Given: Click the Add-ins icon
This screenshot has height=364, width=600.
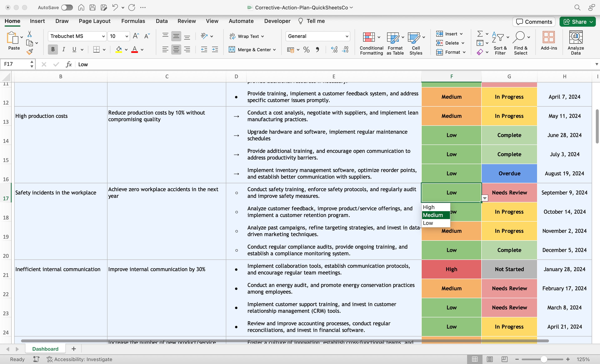Looking at the screenshot, I should (549, 37).
